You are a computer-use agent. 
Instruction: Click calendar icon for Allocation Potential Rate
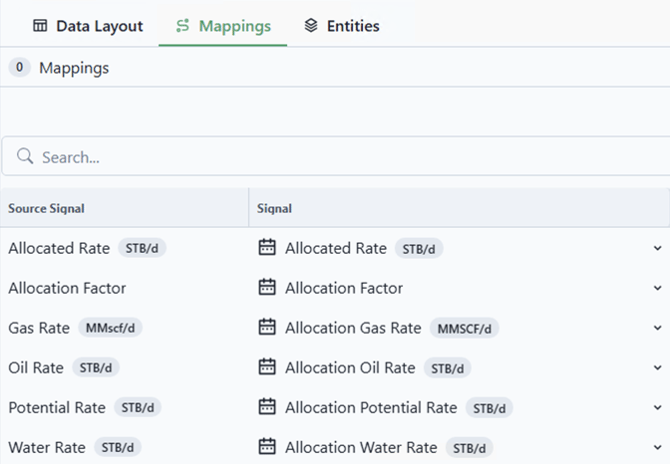pos(267,408)
